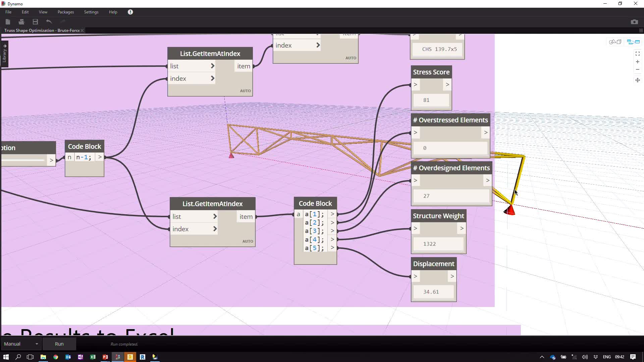The width and height of the screenshot is (644, 362).
Task: Click the n-1 code block text
Action: [84, 157]
